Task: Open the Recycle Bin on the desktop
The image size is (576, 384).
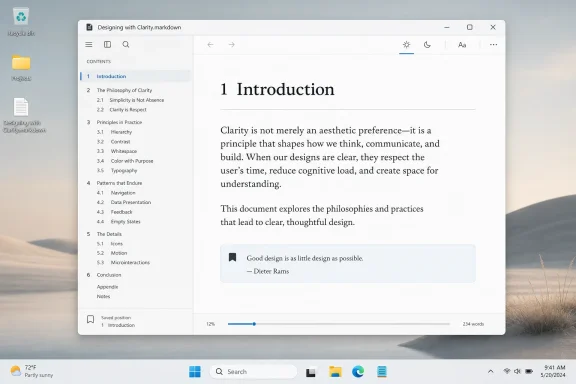Action: (21, 22)
